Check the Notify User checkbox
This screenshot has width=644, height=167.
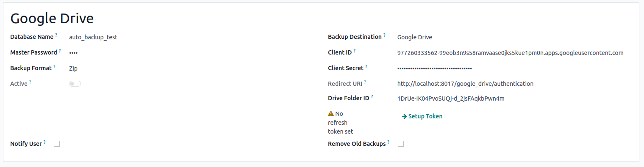(x=57, y=144)
